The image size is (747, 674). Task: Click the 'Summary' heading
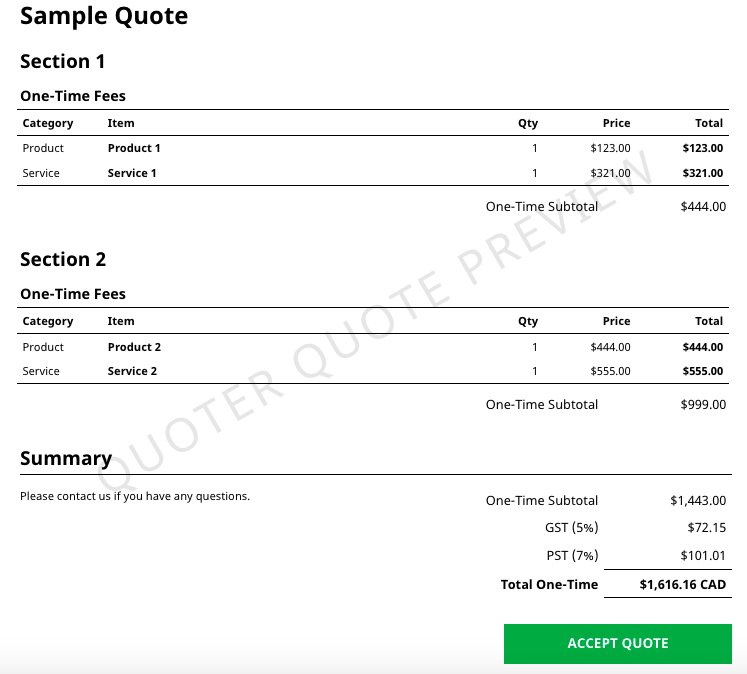(x=66, y=459)
